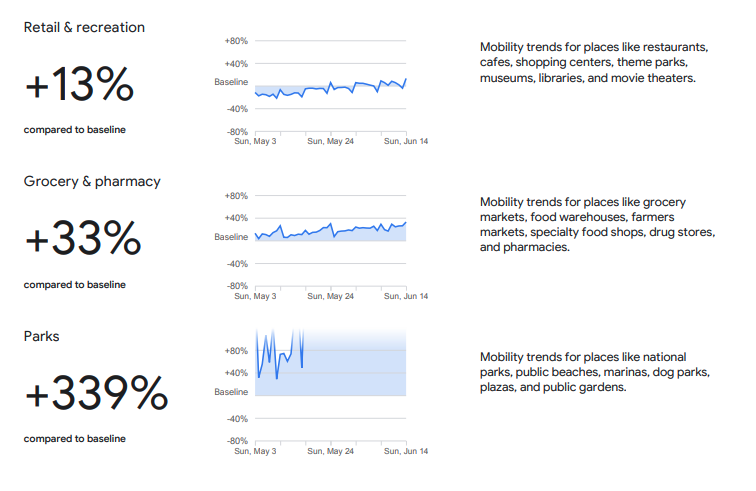756x491 pixels.
Task: Click 'compared to baseline' under +339%
Action: pos(75,439)
